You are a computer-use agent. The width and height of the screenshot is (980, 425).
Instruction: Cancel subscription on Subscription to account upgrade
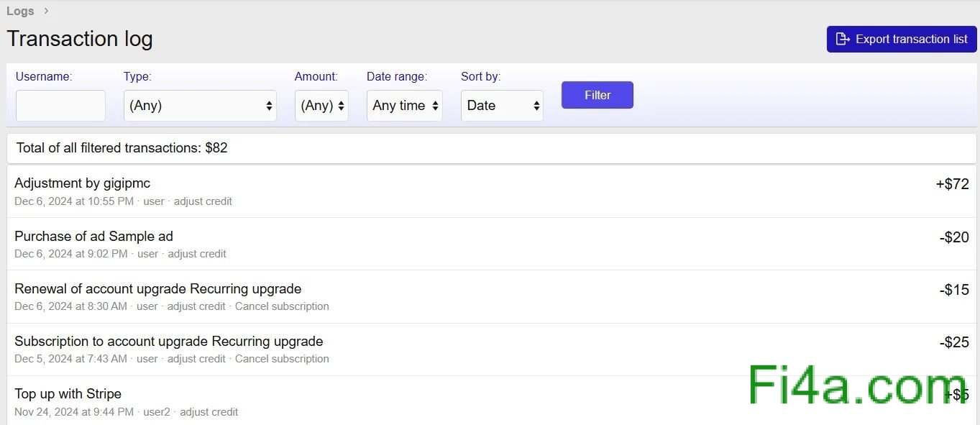click(x=282, y=359)
